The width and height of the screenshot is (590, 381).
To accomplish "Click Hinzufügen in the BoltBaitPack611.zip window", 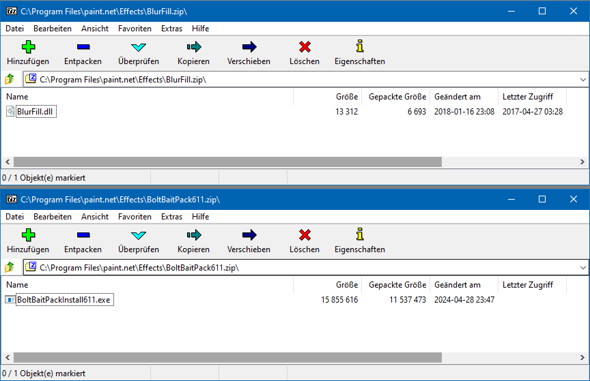I will (28, 241).
